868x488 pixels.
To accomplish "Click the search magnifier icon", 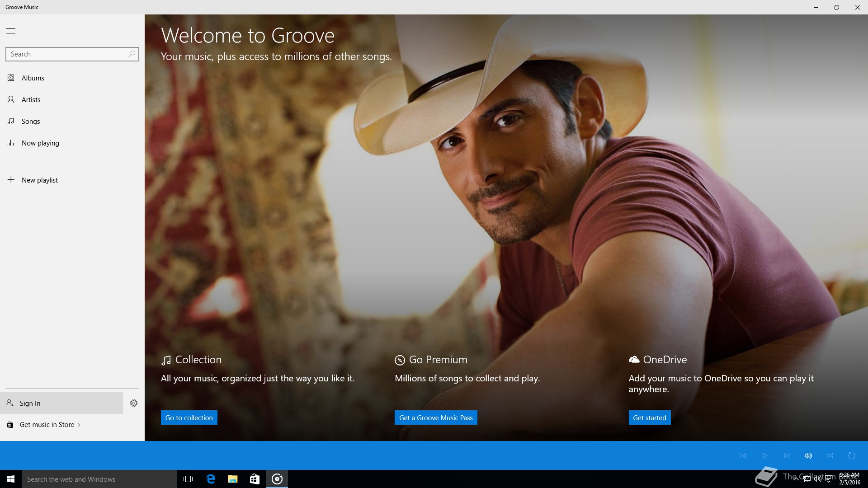I will coord(132,54).
